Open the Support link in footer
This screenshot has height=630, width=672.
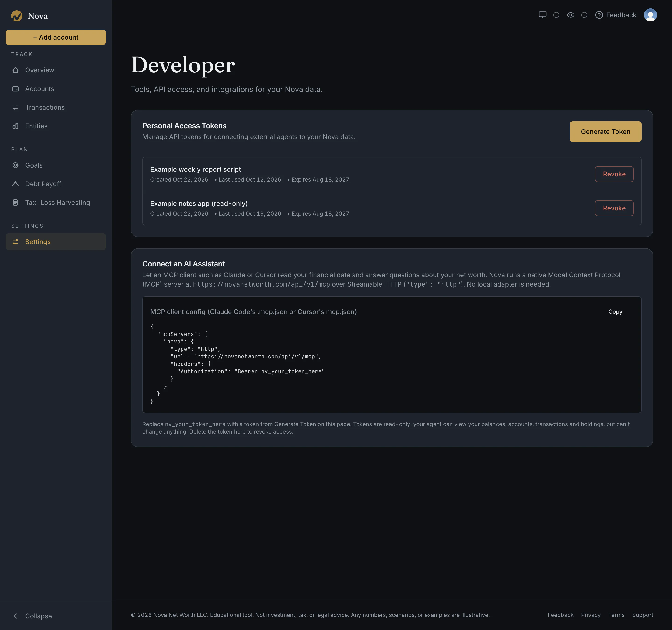642,615
